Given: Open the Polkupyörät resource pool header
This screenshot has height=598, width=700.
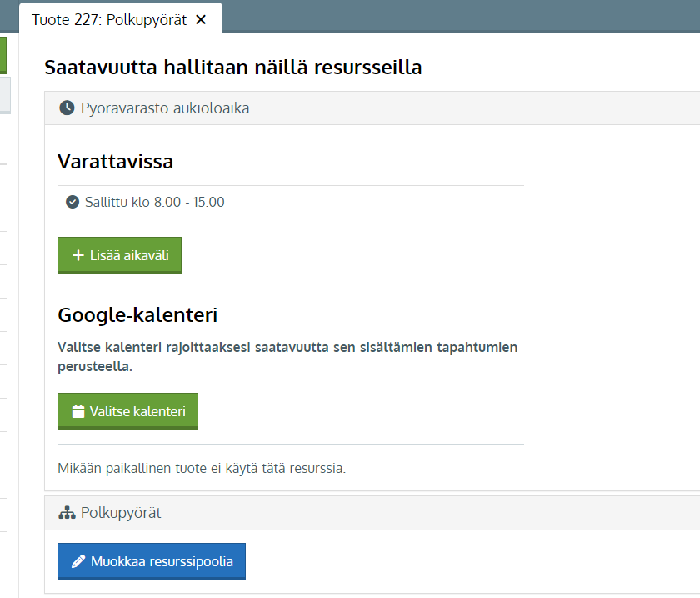Looking at the screenshot, I should pos(372,513).
